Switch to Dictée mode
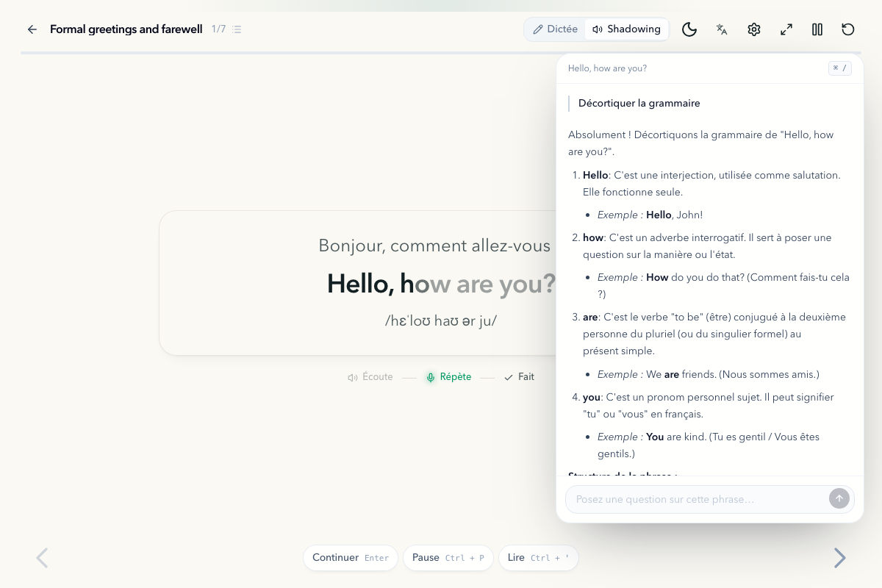This screenshot has height=588, width=882. [x=556, y=29]
